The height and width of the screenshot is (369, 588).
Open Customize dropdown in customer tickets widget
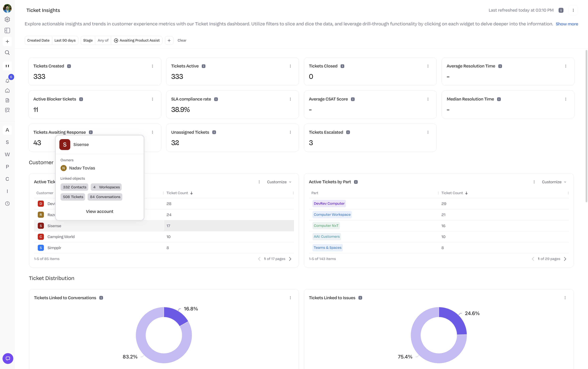(x=279, y=182)
